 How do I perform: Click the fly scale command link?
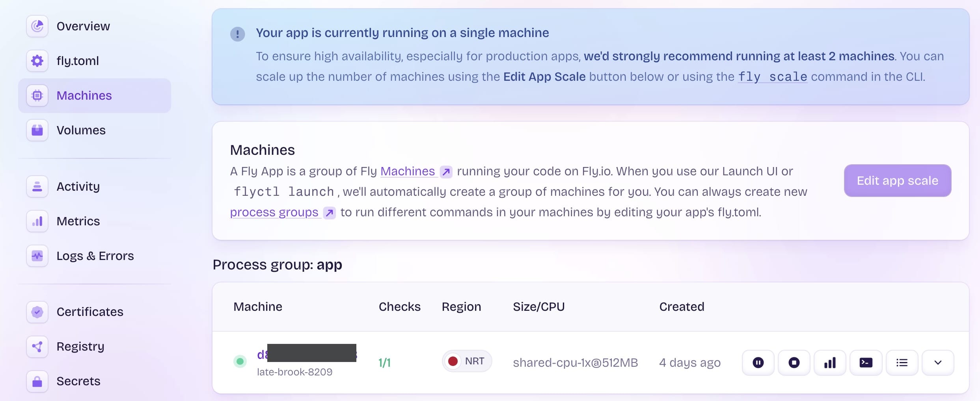tap(772, 77)
